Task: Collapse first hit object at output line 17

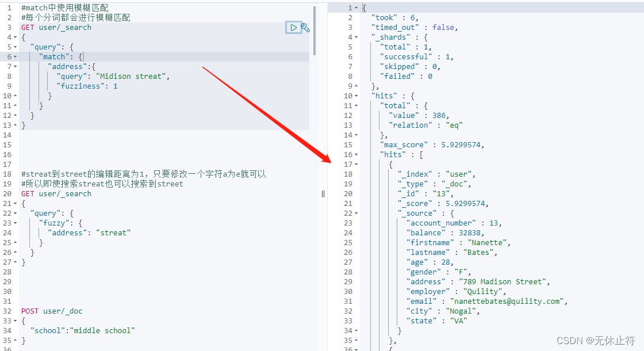Action: [x=356, y=165]
